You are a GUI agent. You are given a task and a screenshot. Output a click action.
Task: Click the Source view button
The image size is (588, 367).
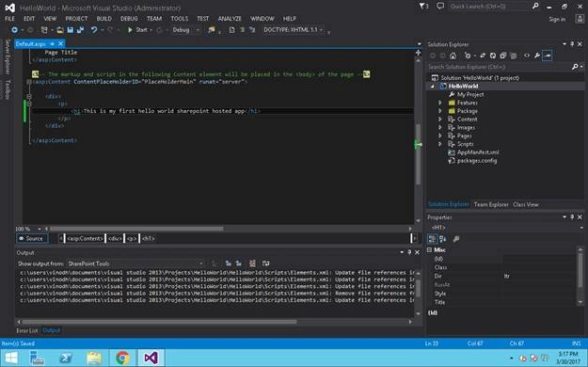(32, 238)
